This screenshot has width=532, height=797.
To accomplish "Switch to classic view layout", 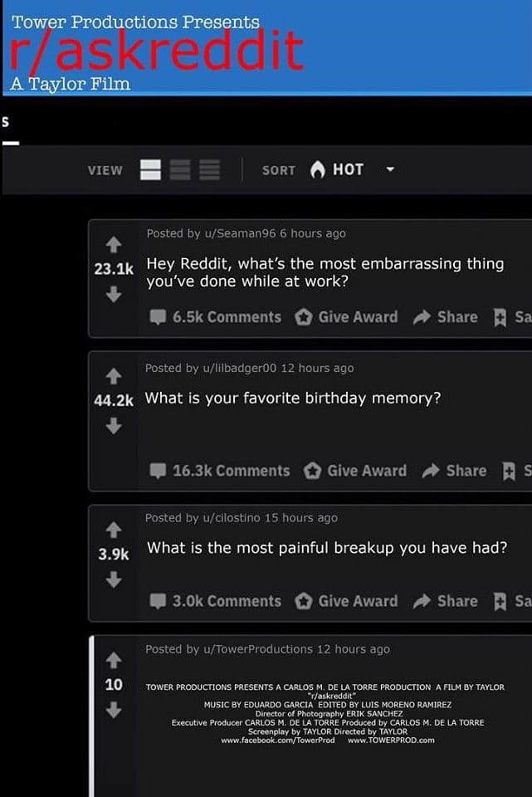I will [x=179, y=169].
